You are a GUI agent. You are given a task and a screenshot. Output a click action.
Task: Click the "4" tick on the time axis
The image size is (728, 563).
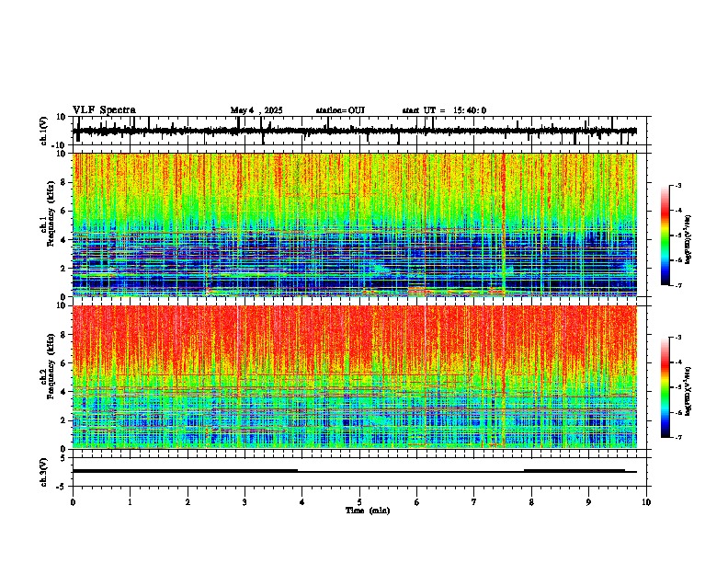click(x=301, y=502)
